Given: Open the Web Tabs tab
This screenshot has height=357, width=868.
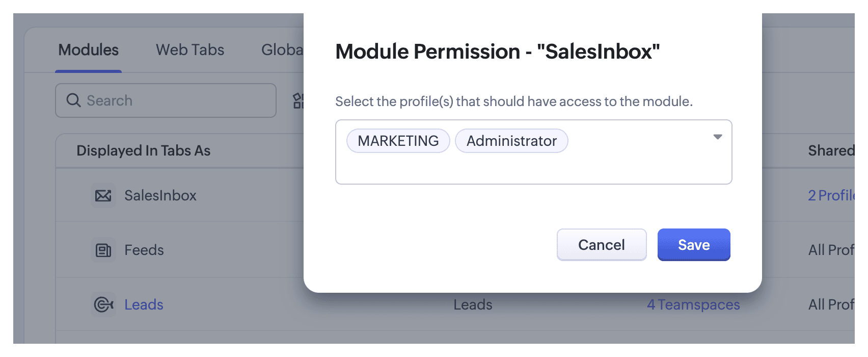Looking at the screenshot, I should click(x=190, y=50).
